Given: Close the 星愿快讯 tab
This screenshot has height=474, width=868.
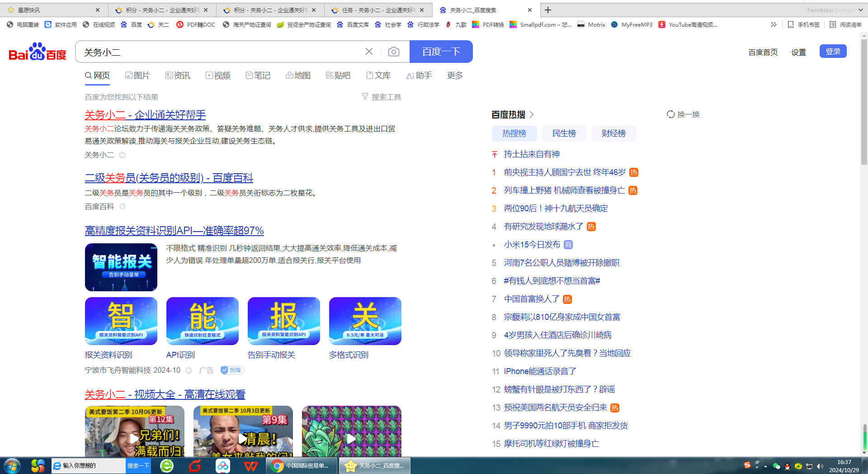Looking at the screenshot, I should point(98,10).
